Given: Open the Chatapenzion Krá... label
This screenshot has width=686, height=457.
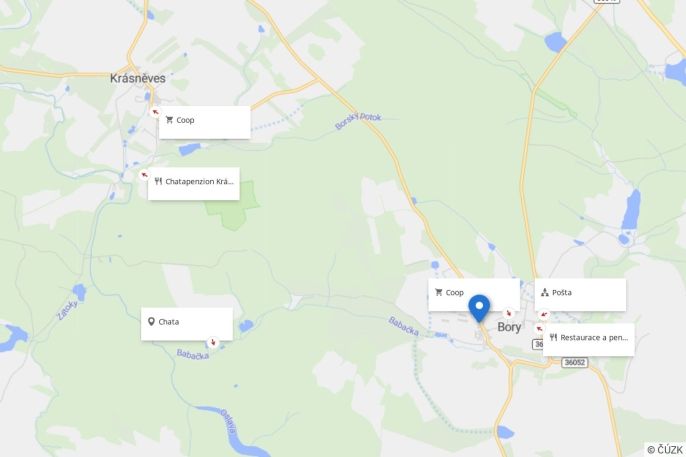Looking at the screenshot, I should click(x=194, y=184).
